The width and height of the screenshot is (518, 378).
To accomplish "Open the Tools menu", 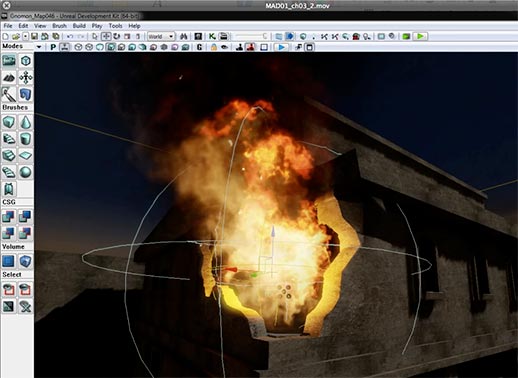I will point(115,26).
